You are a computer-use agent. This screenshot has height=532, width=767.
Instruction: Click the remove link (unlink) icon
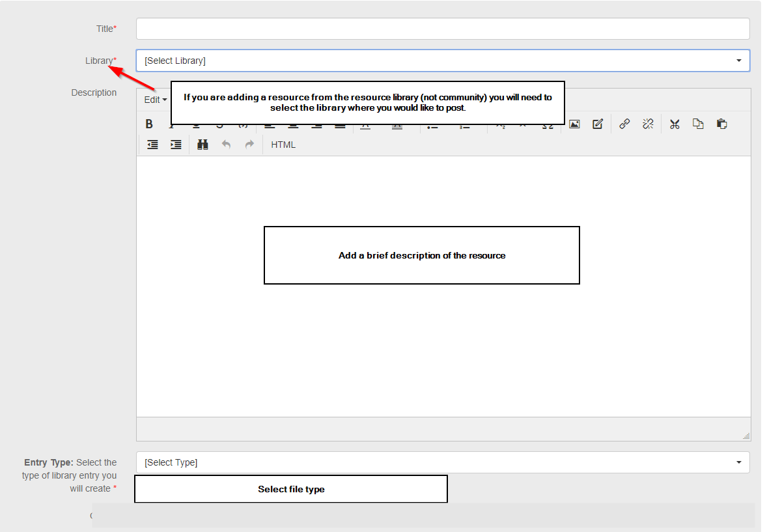(648, 124)
